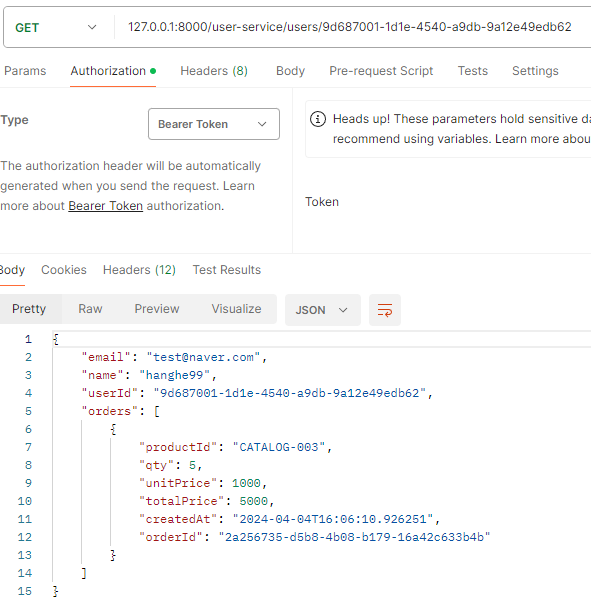The width and height of the screenshot is (591, 616).
Task: Switch to Visualize response view
Action: point(236,309)
